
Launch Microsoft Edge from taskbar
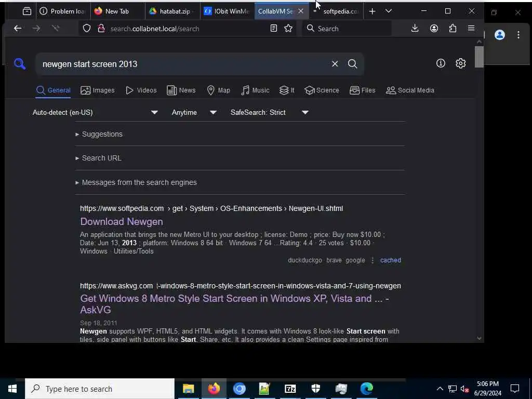(x=366, y=389)
